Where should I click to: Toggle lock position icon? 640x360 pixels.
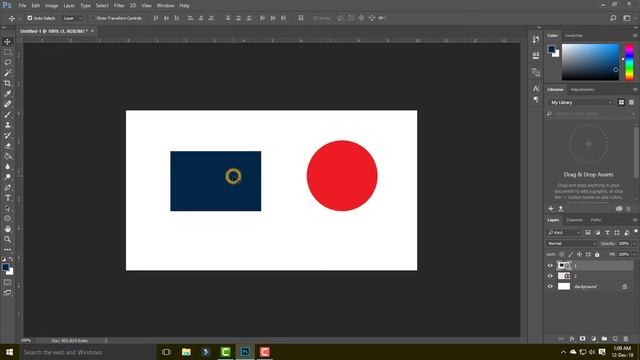pos(579,254)
